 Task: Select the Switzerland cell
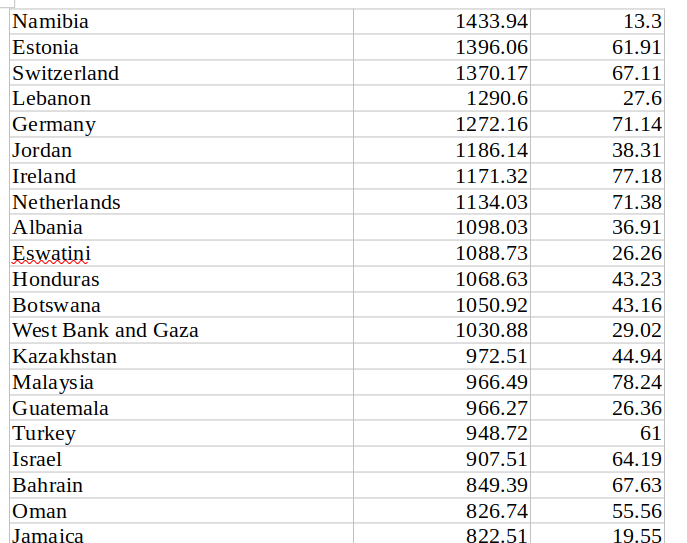[181, 73]
